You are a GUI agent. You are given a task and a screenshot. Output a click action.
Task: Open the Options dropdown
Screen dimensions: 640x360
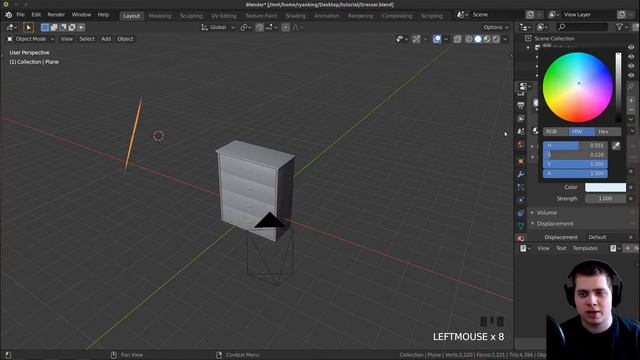pyautogui.click(x=496, y=27)
